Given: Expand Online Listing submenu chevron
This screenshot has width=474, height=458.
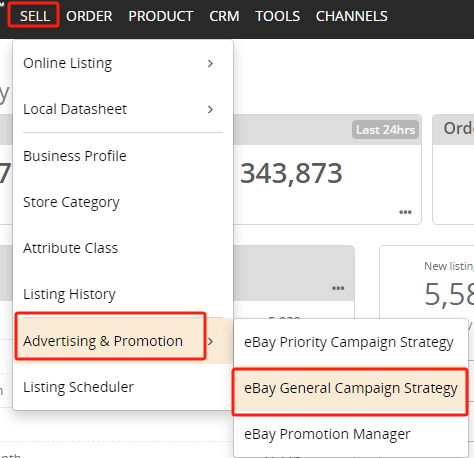Looking at the screenshot, I should (x=210, y=63).
